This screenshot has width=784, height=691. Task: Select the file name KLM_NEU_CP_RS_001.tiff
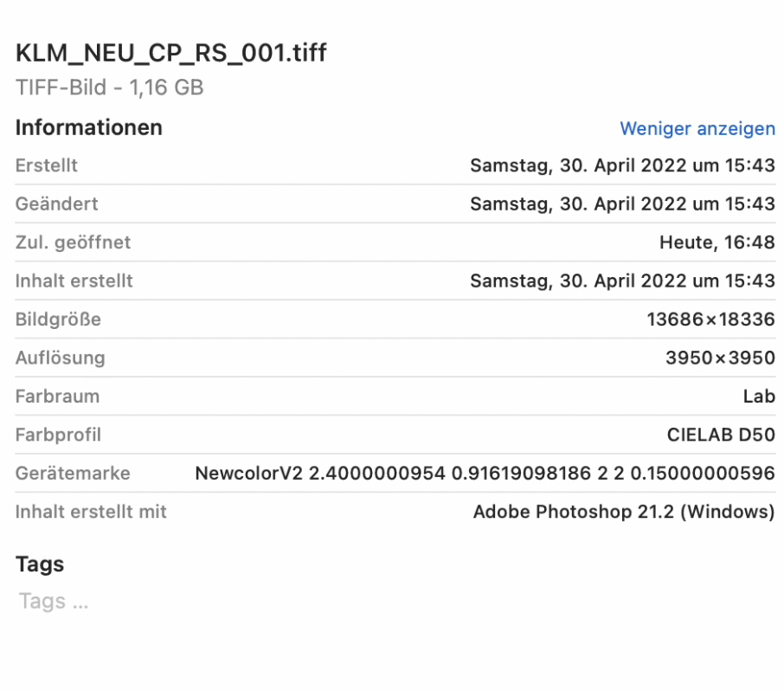click(171, 53)
